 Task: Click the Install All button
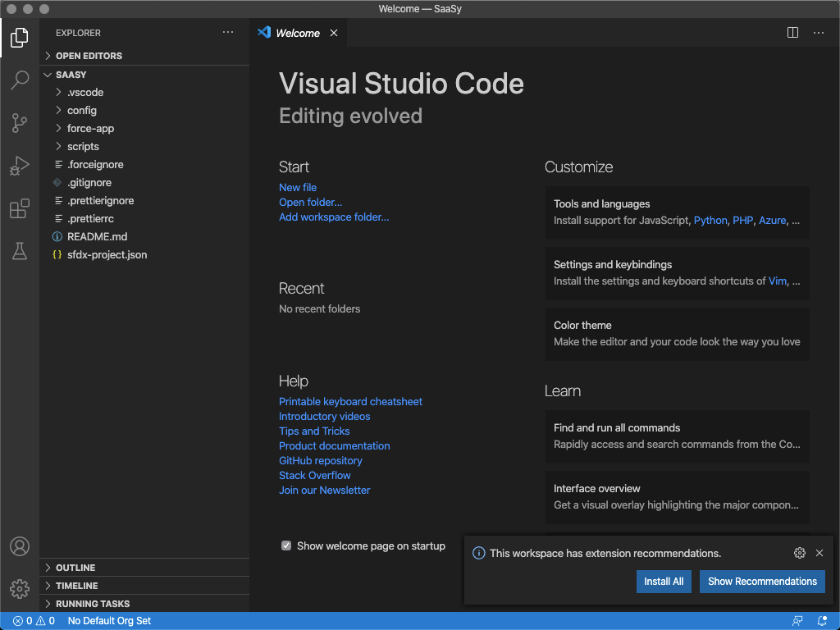664,582
